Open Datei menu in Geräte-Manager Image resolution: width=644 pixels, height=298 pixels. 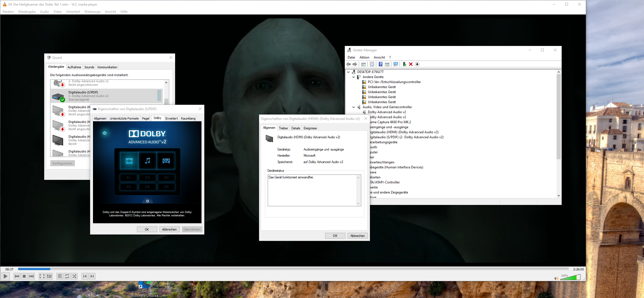[x=351, y=57]
